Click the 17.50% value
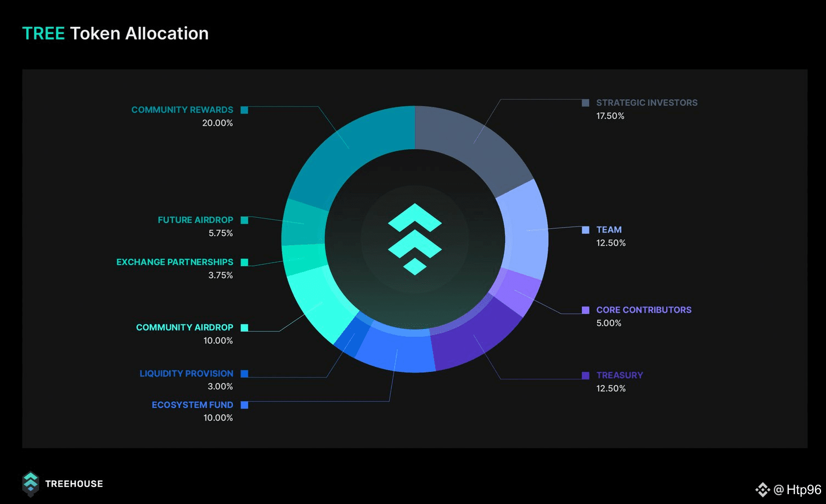The width and height of the screenshot is (826, 504). pos(610,116)
